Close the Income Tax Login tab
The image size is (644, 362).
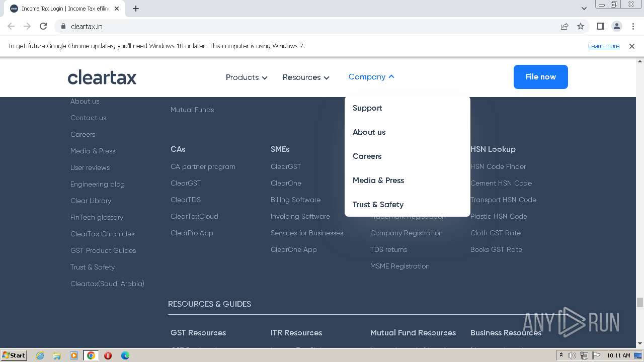[x=117, y=9]
